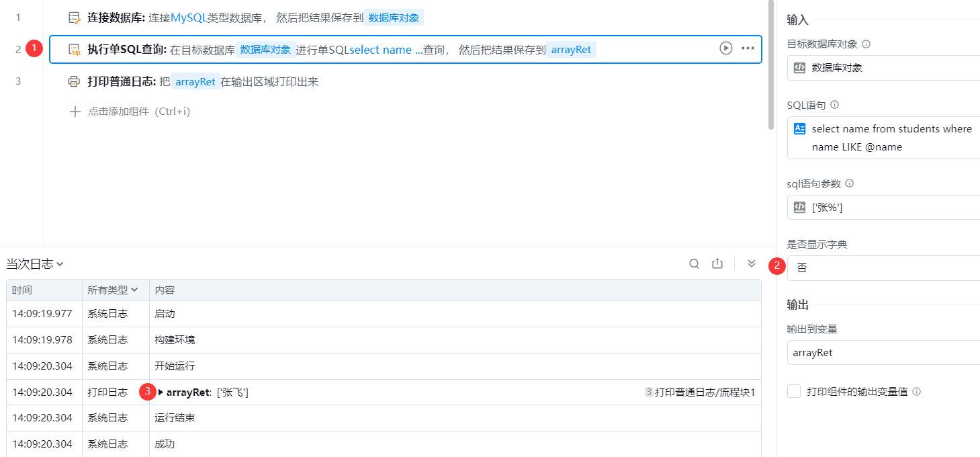Open the 打印普通日志/流程块1 source link

(704, 392)
